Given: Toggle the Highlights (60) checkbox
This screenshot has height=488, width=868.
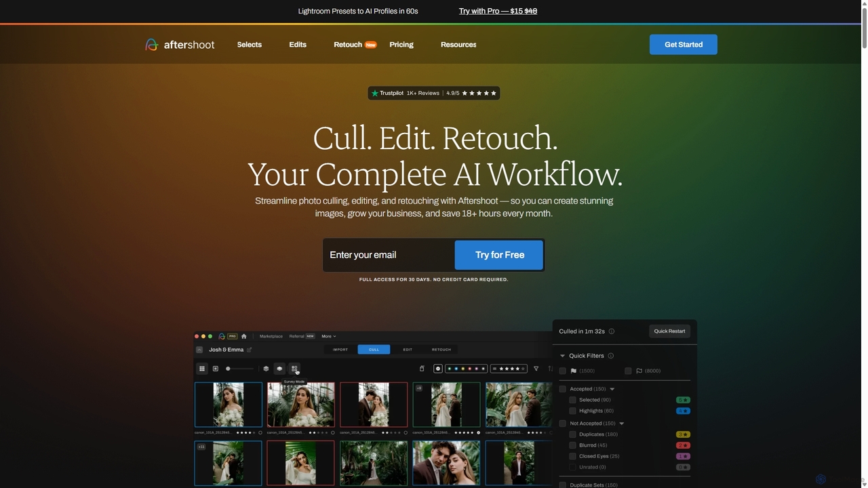Looking at the screenshot, I should pyautogui.click(x=573, y=411).
